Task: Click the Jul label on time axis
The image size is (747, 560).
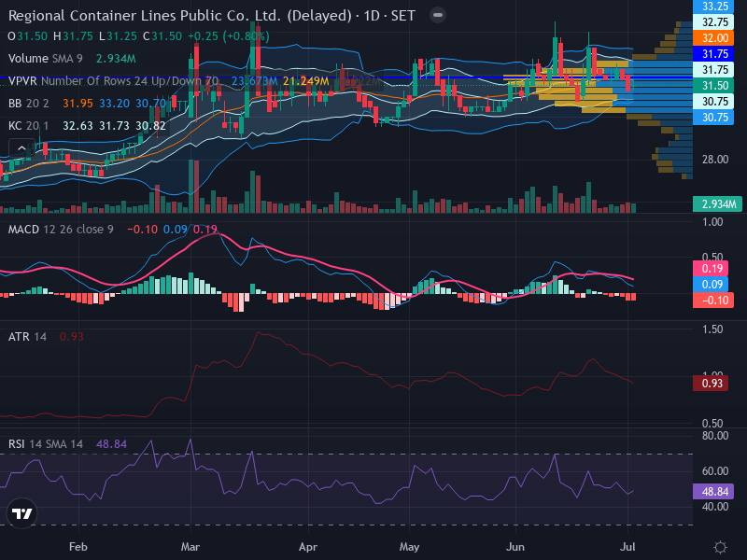Action: [x=627, y=547]
